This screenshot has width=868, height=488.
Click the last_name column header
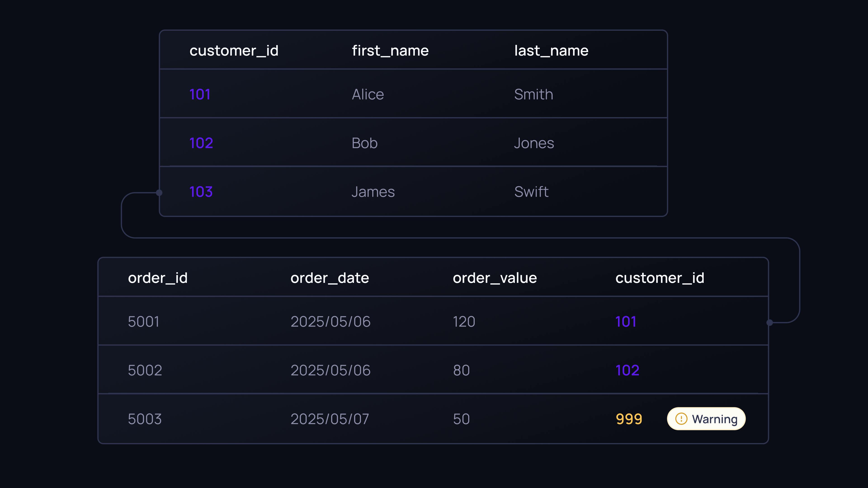tap(551, 51)
